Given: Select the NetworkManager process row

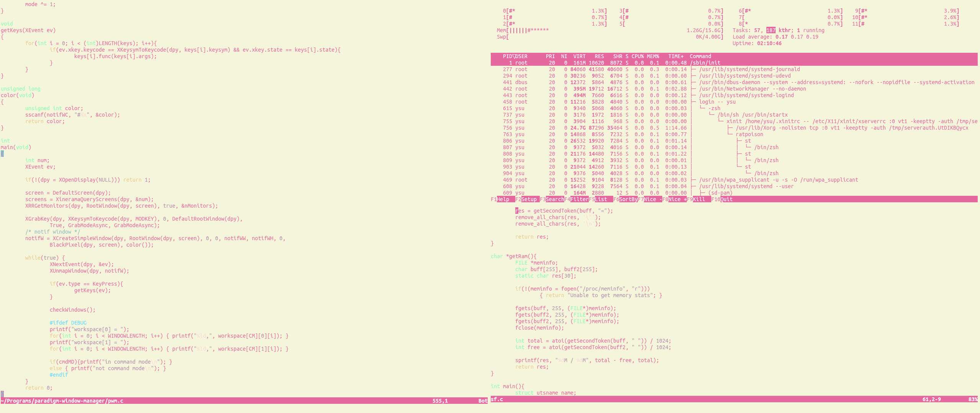Looking at the screenshot, I should click(734, 89).
